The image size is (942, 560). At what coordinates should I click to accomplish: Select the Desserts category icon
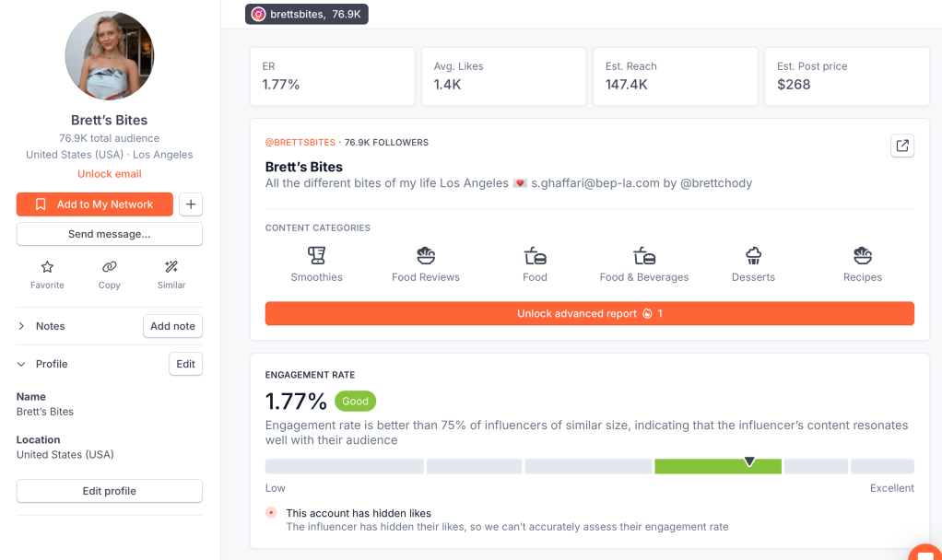pos(753,256)
